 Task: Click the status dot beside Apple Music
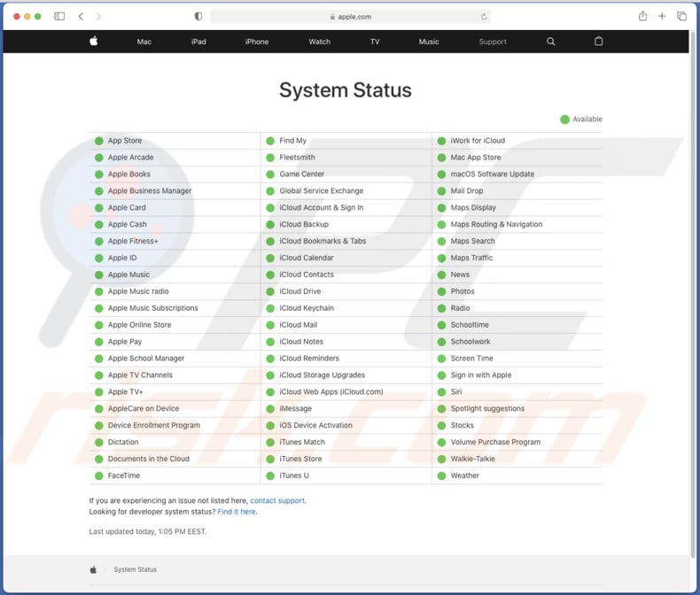pos(99,274)
